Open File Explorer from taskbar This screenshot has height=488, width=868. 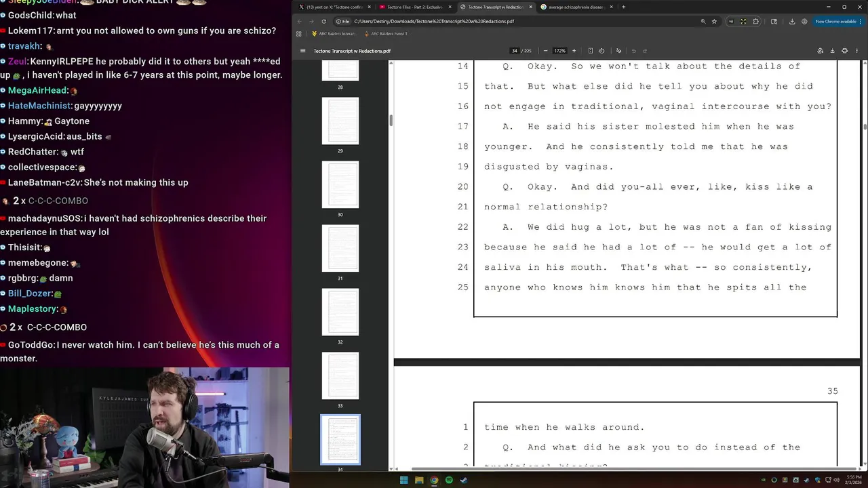[x=419, y=480]
